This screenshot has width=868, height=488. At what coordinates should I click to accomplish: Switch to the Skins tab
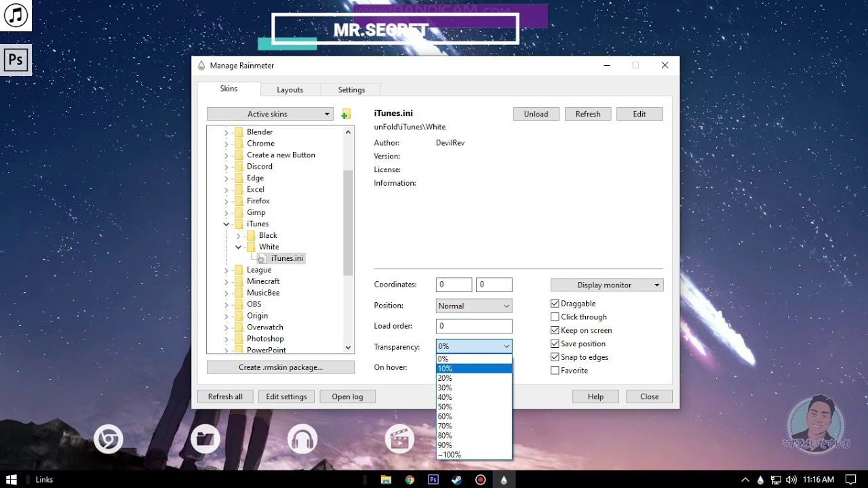229,89
